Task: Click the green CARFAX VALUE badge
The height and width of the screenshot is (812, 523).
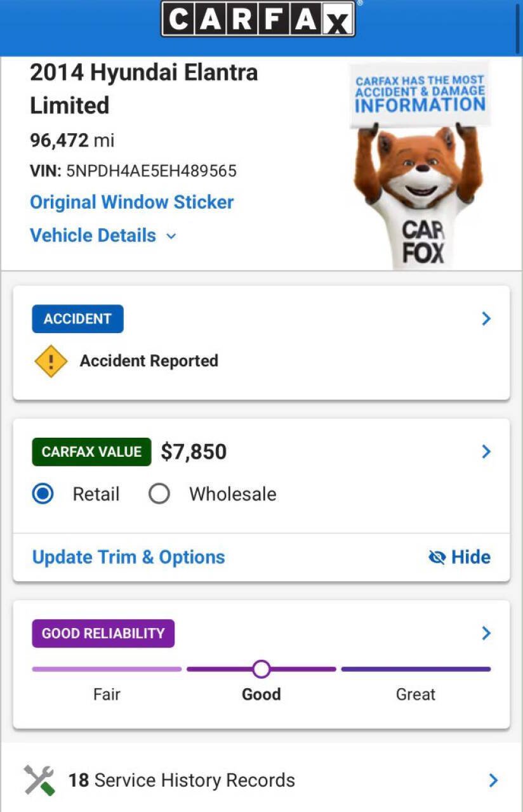Action: 91,452
